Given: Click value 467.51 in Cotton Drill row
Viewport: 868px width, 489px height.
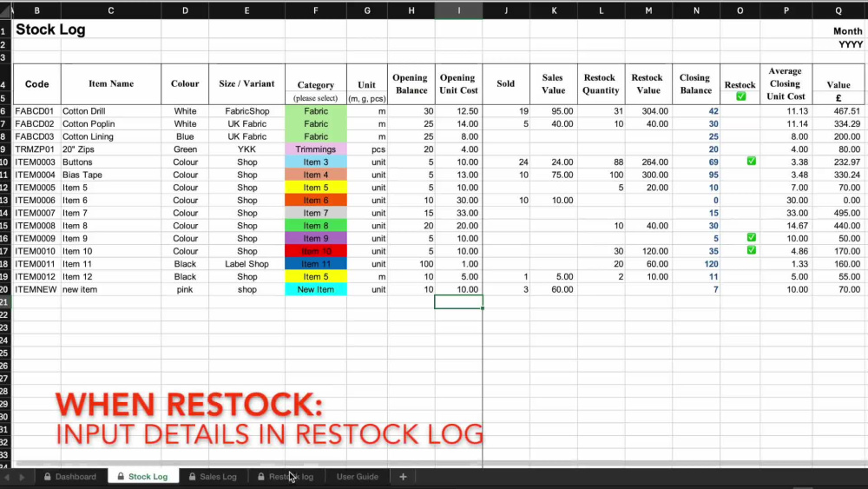Looking at the screenshot, I should point(838,111).
